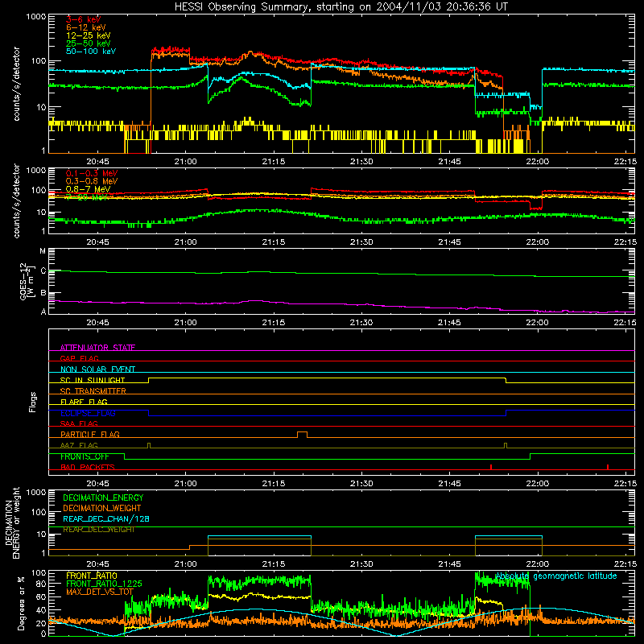Viewport: 644px width, 644px height.
Task: Select the red '3-6 keV' legend label
Action: (83, 19)
